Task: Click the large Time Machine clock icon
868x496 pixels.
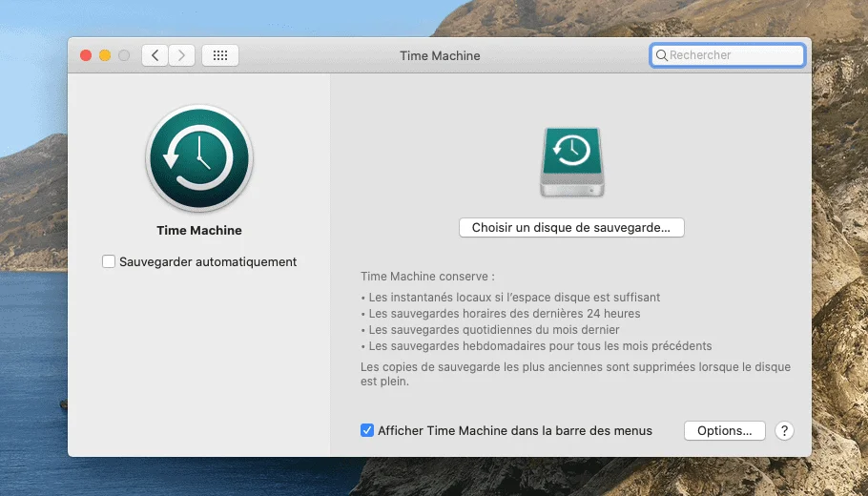Action: click(x=198, y=158)
